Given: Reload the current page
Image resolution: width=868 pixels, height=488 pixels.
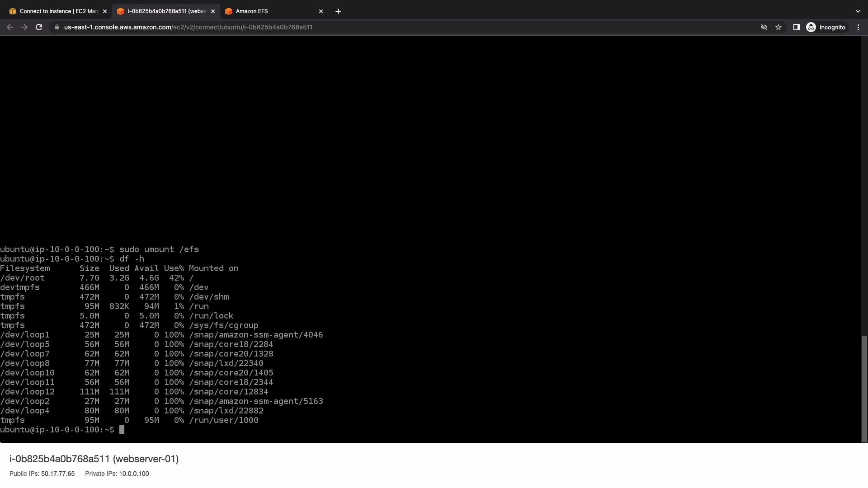Looking at the screenshot, I should 39,27.
